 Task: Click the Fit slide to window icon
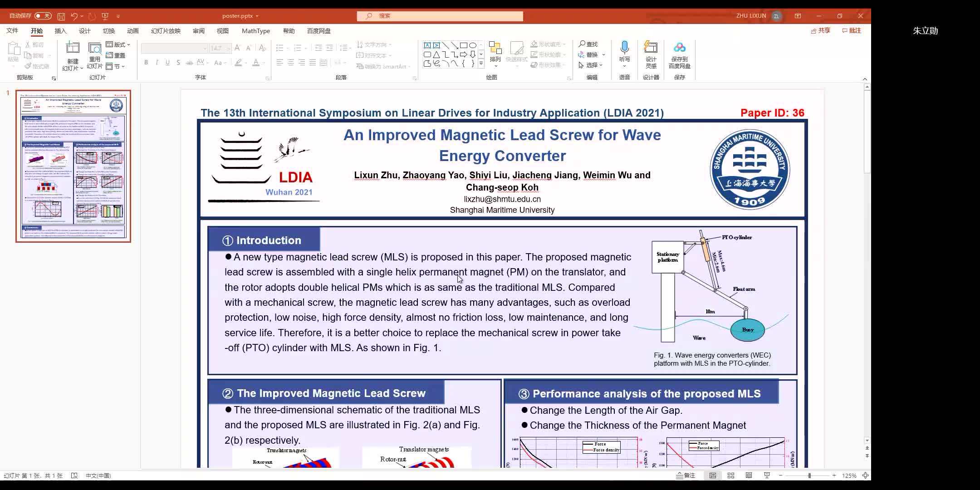click(x=865, y=475)
